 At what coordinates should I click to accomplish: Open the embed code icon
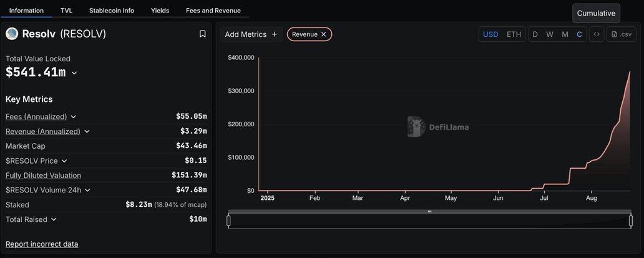tap(597, 34)
